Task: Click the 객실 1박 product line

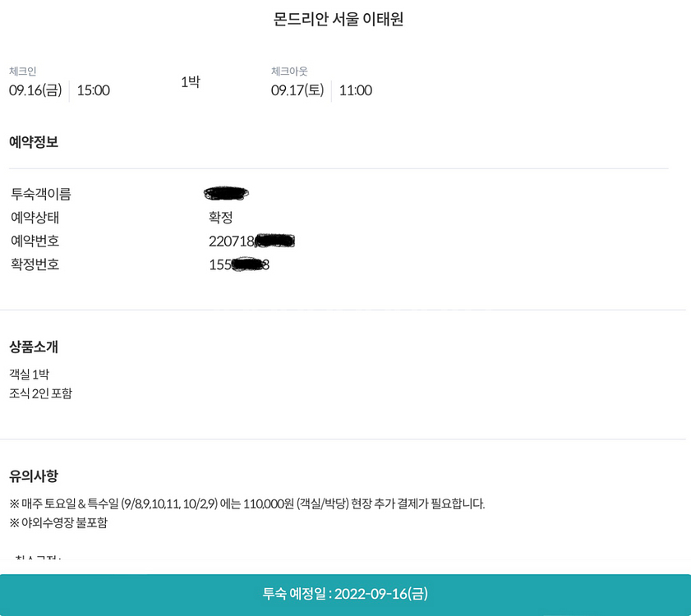Action: [30, 373]
